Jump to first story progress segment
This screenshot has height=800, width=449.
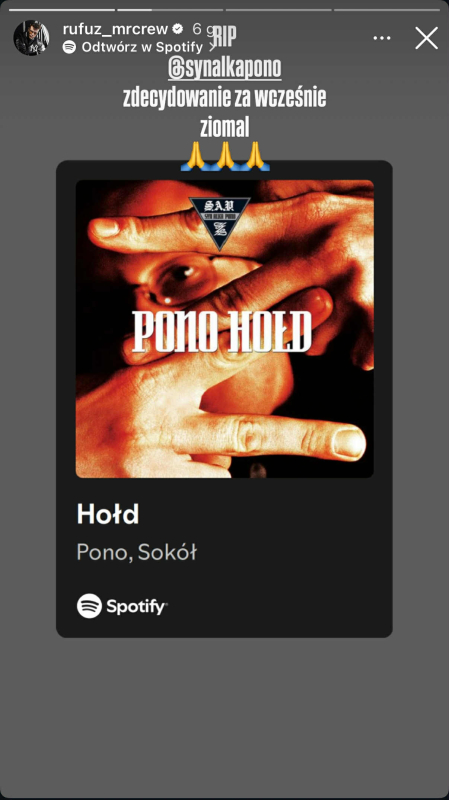click(x=62, y=10)
